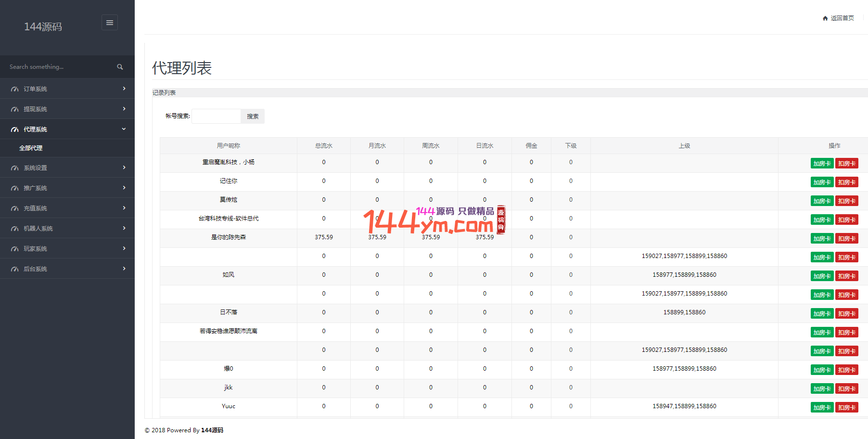Focus the 帐号搜索 input field
Viewport: 868px width, 439px height.
click(x=216, y=116)
